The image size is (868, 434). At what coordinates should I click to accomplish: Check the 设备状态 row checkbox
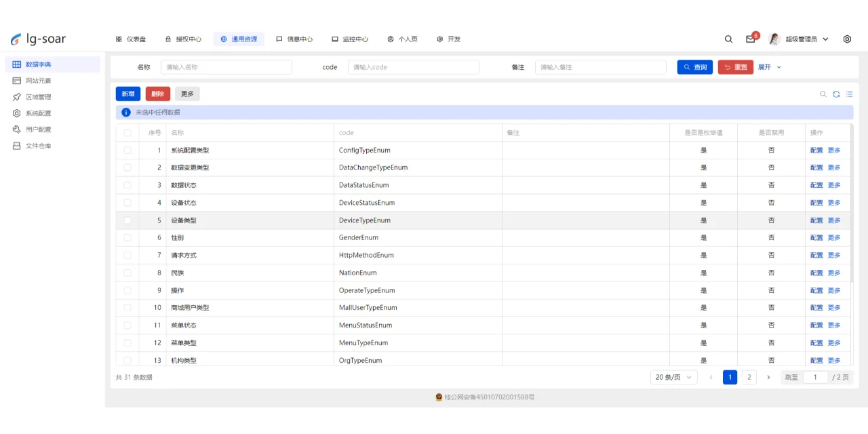127,203
